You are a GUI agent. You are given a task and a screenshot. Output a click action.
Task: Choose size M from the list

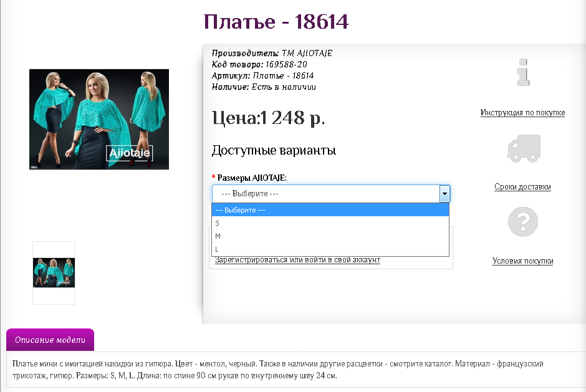point(330,236)
